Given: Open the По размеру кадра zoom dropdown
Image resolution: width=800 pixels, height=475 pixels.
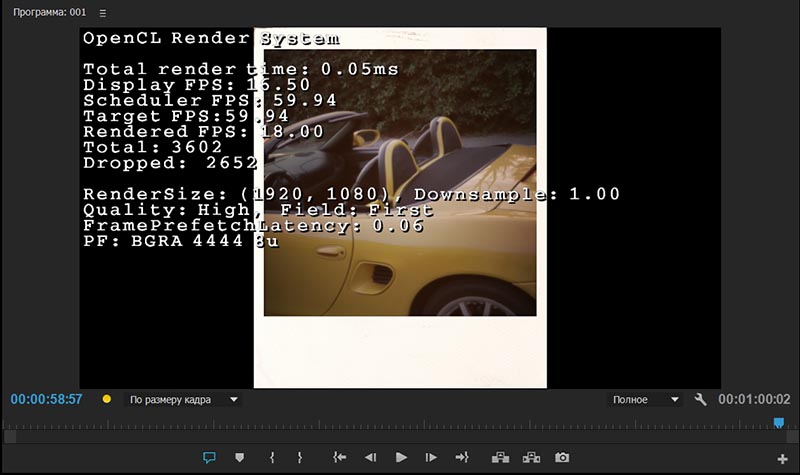Looking at the screenshot, I should [x=183, y=399].
